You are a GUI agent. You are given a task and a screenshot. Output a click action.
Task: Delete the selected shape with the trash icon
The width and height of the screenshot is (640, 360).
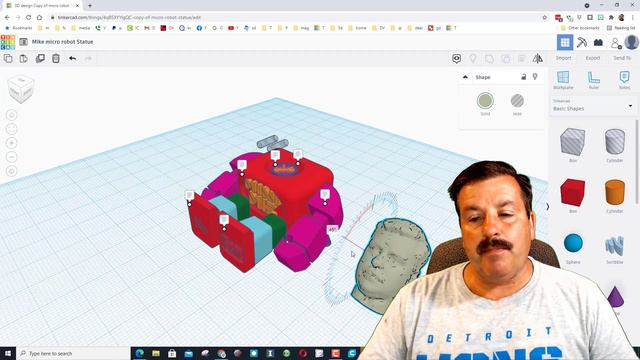point(56,58)
